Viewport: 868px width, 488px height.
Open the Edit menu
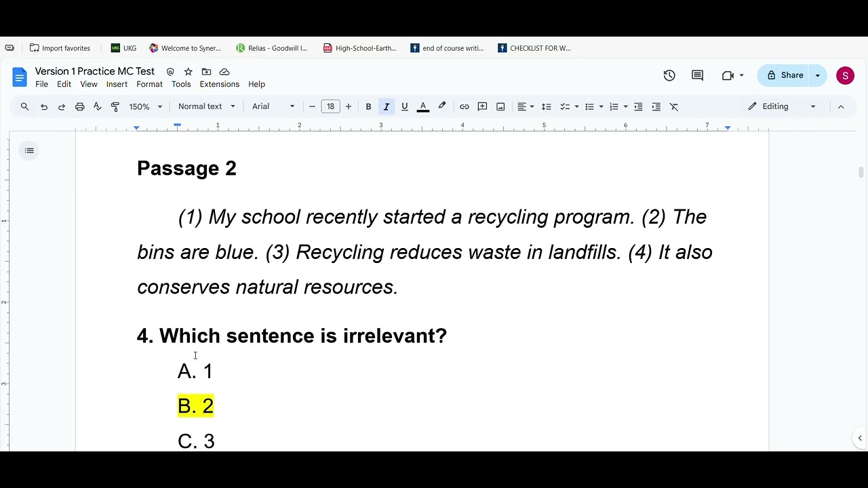tap(64, 84)
